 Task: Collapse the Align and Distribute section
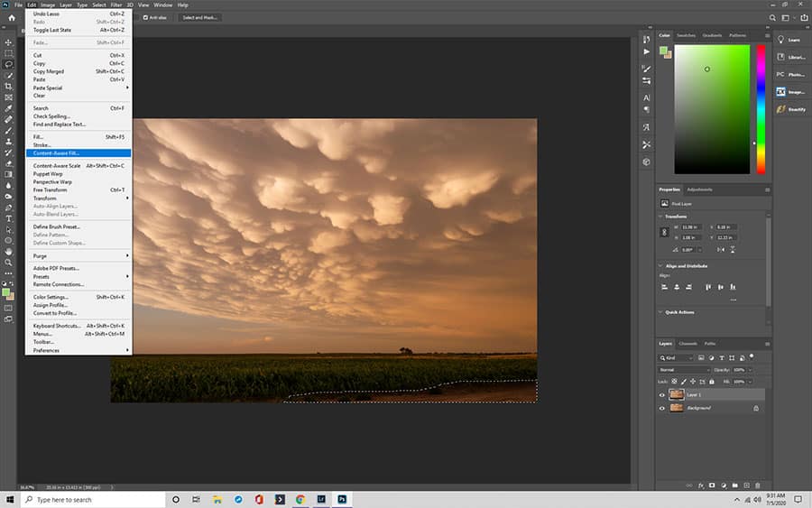[661, 265]
